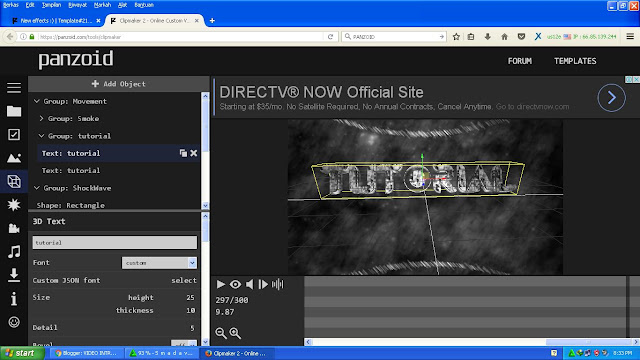Click the PANZOID search box
The width and height of the screenshot is (640, 360).
pos(394,37)
